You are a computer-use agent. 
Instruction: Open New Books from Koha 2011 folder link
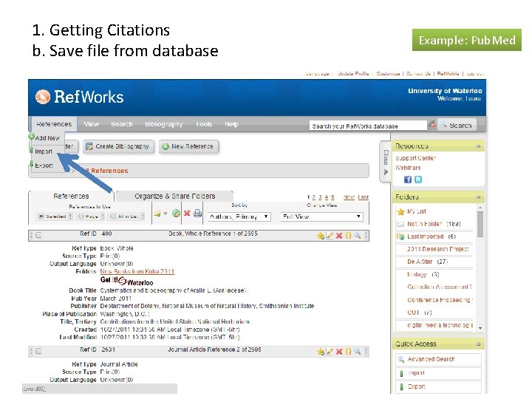(x=137, y=271)
